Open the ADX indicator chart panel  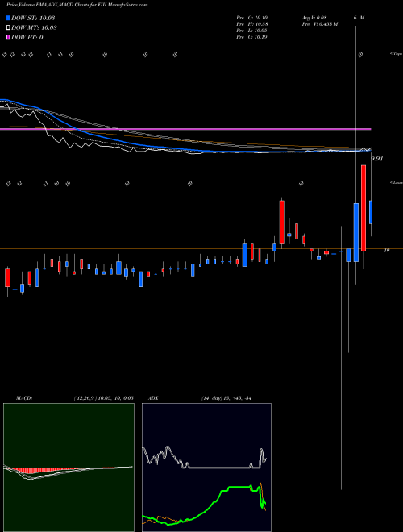(206, 468)
